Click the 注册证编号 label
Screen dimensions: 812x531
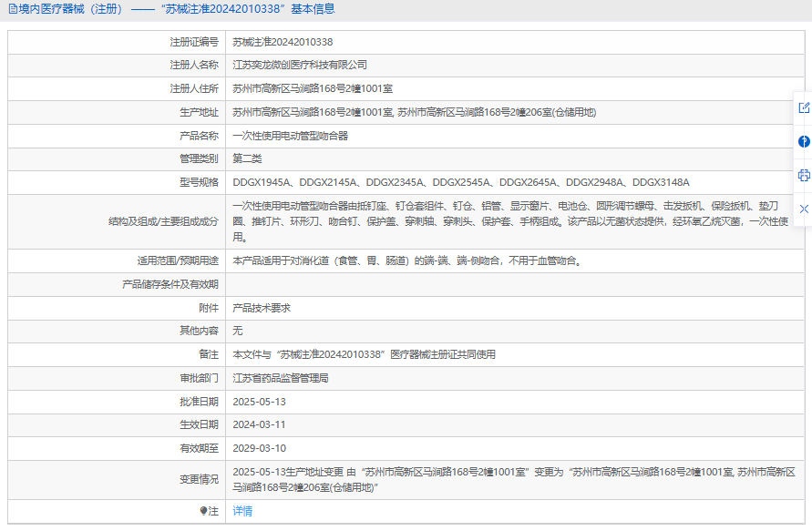pos(194,42)
